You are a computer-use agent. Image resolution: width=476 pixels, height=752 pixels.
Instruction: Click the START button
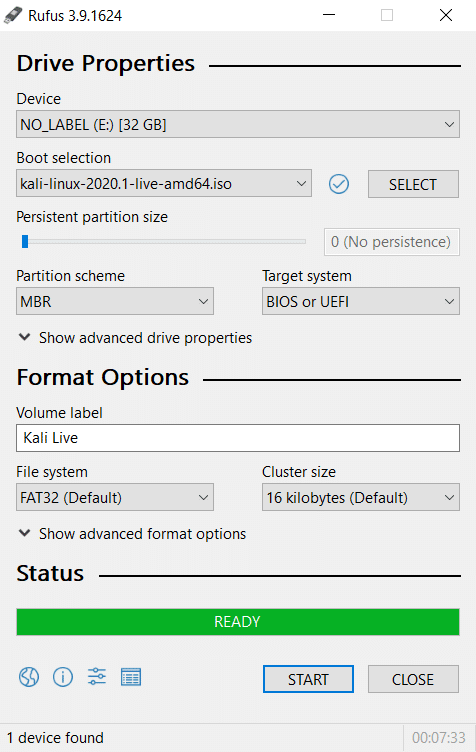pos(308,679)
